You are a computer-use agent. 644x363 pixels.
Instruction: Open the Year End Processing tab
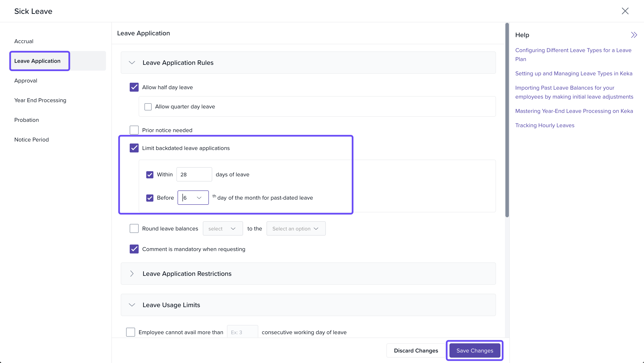(x=40, y=100)
